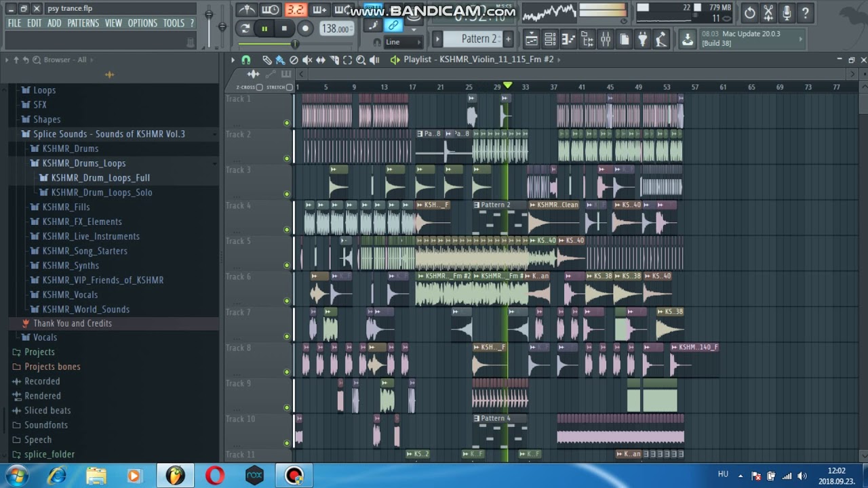Open the VIEW menu
868x488 pixels.
(x=113, y=23)
